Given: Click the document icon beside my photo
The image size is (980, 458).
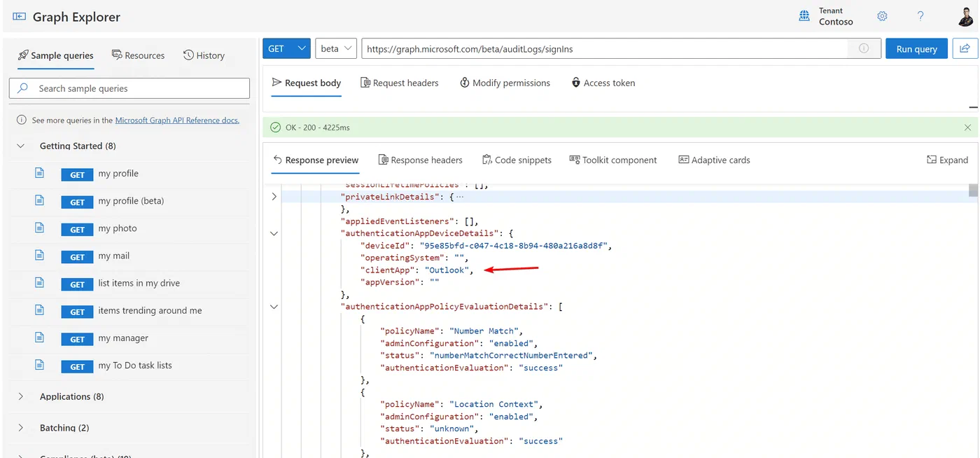Looking at the screenshot, I should pyautogui.click(x=40, y=228).
